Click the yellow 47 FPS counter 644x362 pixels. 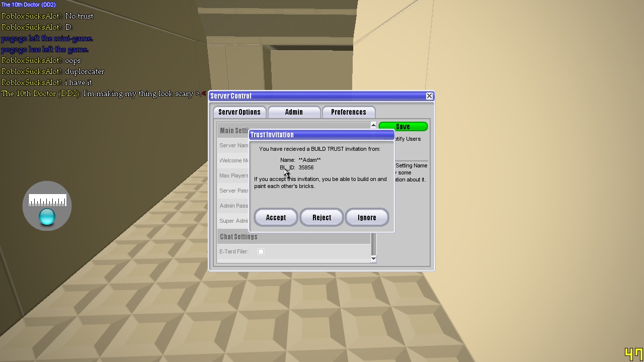coord(633,354)
